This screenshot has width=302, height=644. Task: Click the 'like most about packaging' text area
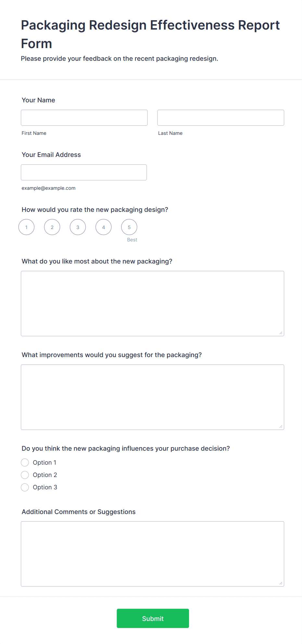(152, 302)
